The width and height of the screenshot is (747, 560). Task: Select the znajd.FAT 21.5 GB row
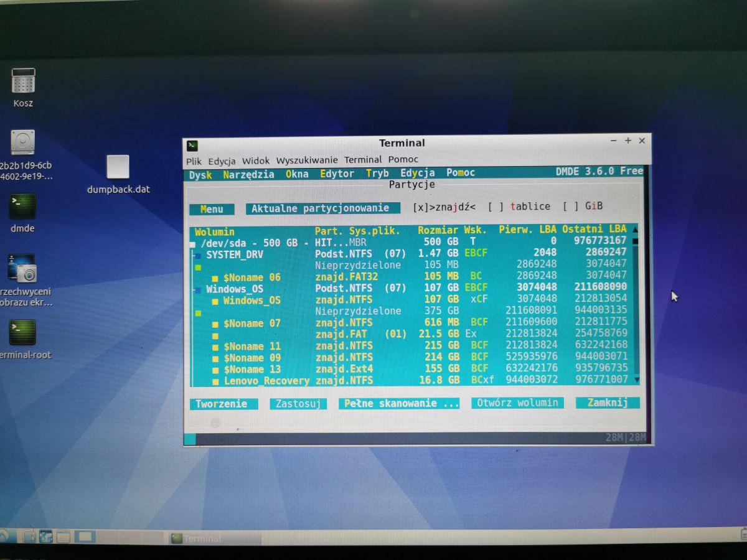(x=411, y=334)
